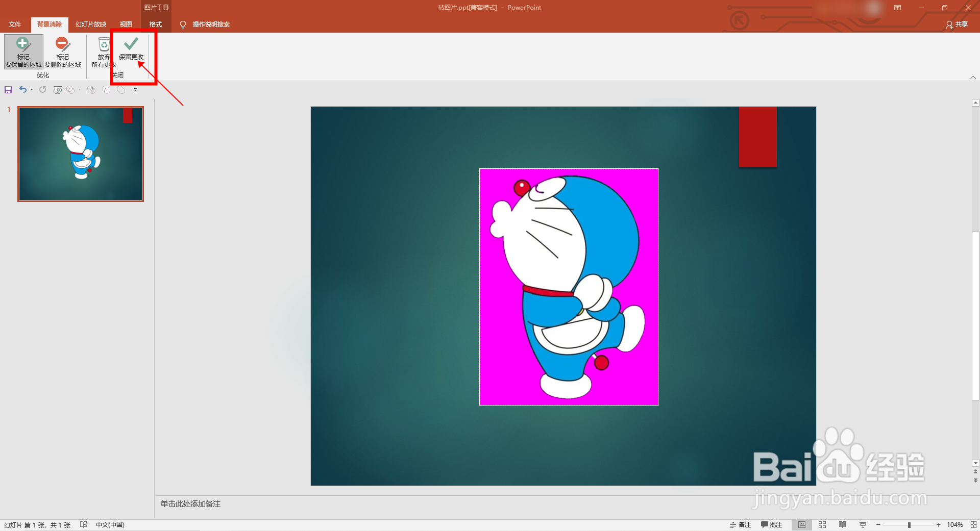
Task: Save the presentation from quick access toolbar
Action: tap(8, 90)
